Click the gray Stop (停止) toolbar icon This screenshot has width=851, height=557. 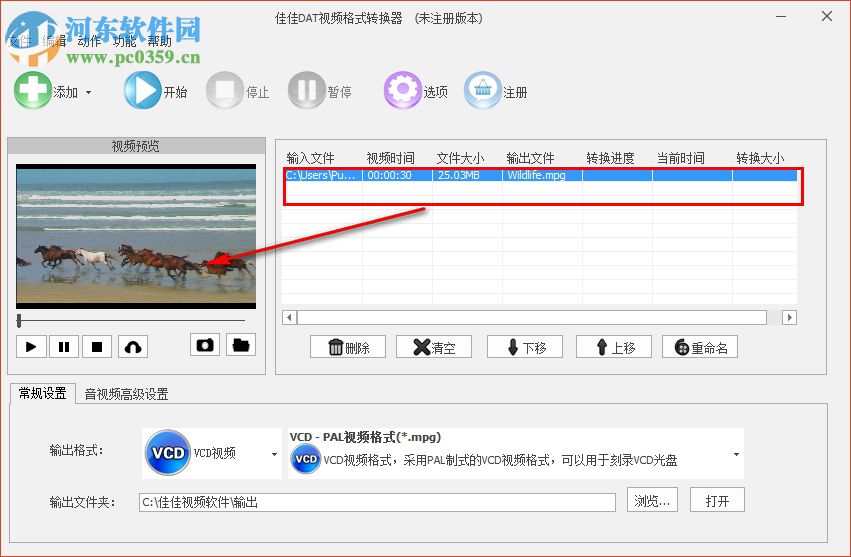tap(224, 91)
